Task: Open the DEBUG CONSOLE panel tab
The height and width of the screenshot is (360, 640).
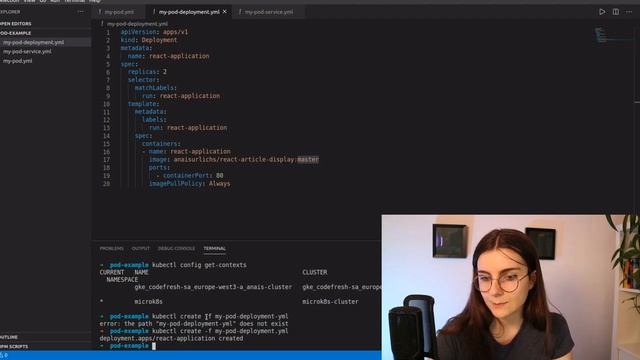Action: [x=176, y=248]
